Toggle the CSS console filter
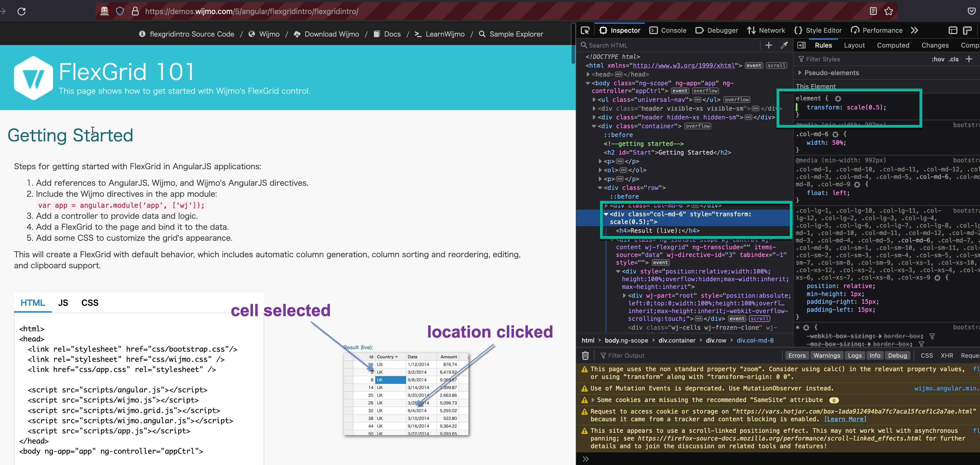980x465 pixels. [926, 355]
